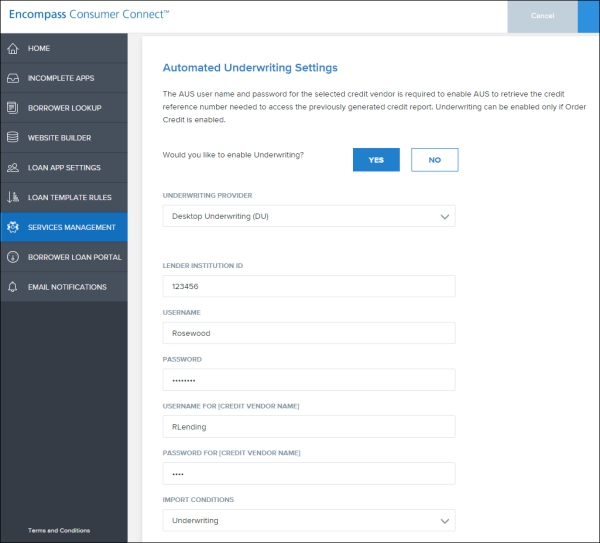Click the Cancel button

click(543, 16)
